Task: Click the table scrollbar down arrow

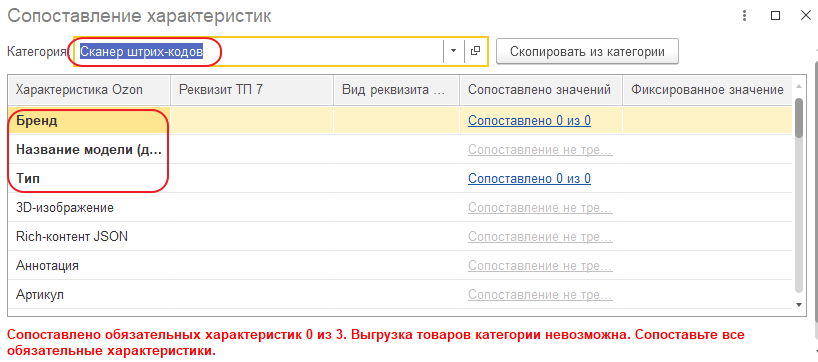Action: [798, 304]
